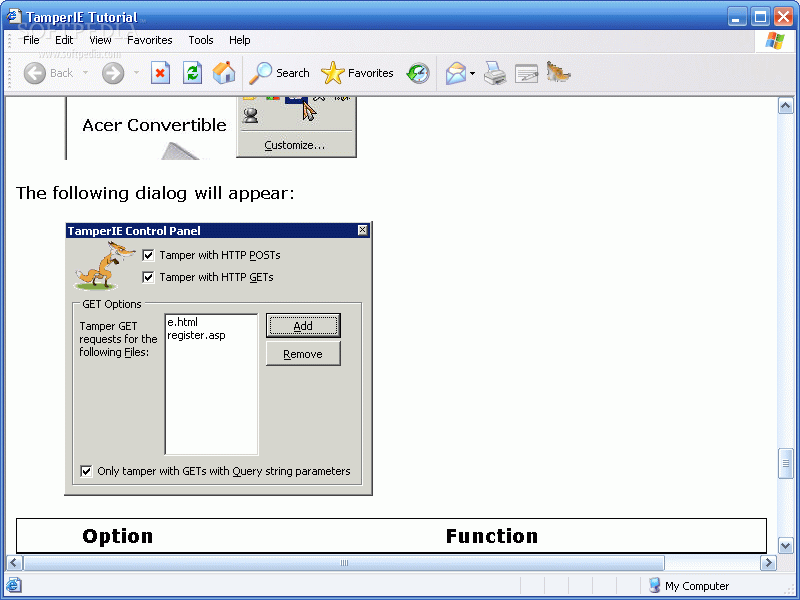Click the Windows flag logo
This screenshot has height=600, width=800.
774,41
